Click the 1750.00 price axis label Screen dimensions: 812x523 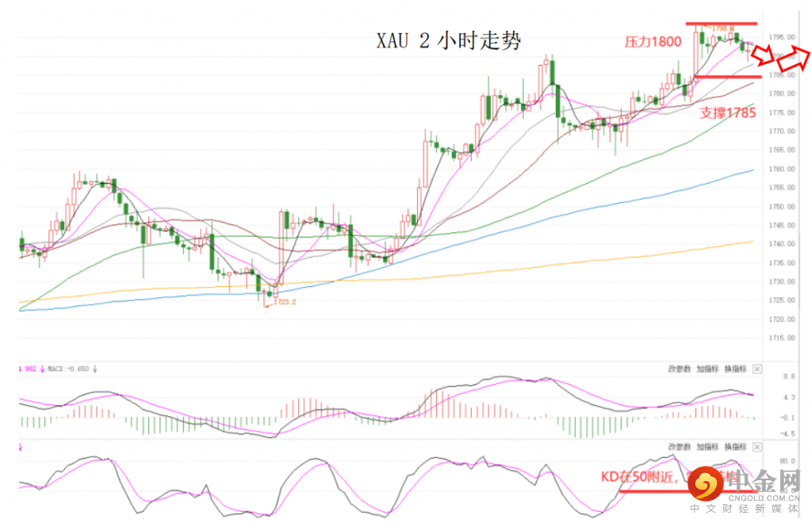[x=782, y=207]
